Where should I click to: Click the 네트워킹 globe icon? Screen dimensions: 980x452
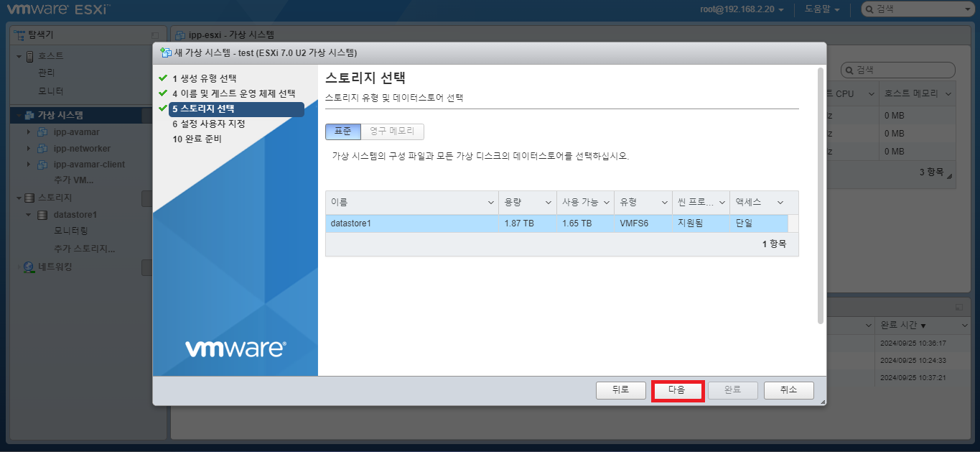[29, 267]
